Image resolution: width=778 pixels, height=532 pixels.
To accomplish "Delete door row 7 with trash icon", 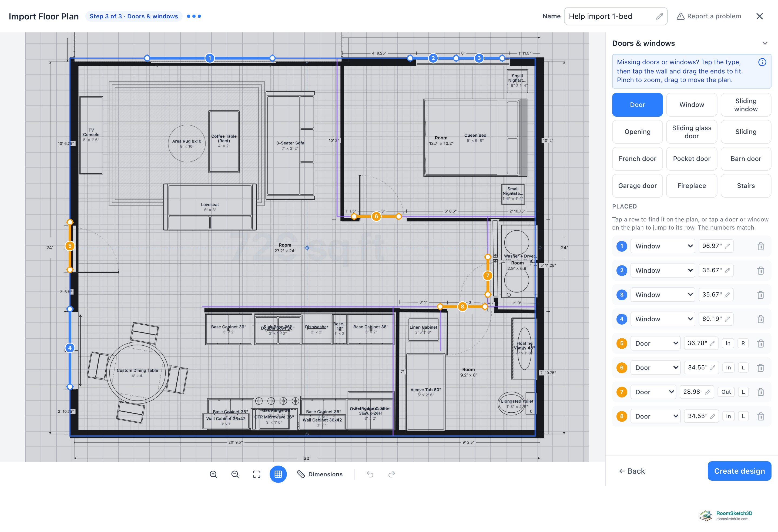I will tap(761, 392).
